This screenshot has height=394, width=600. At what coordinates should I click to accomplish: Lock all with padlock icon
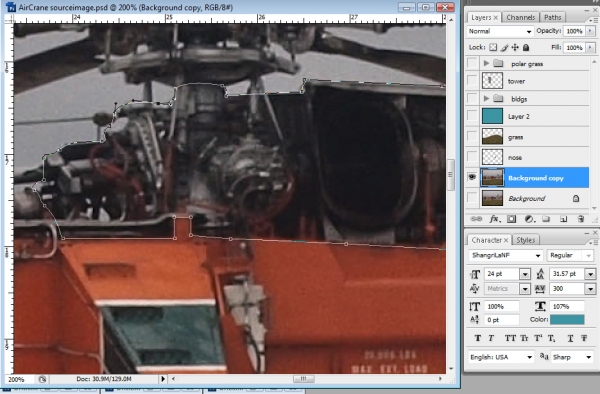526,47
